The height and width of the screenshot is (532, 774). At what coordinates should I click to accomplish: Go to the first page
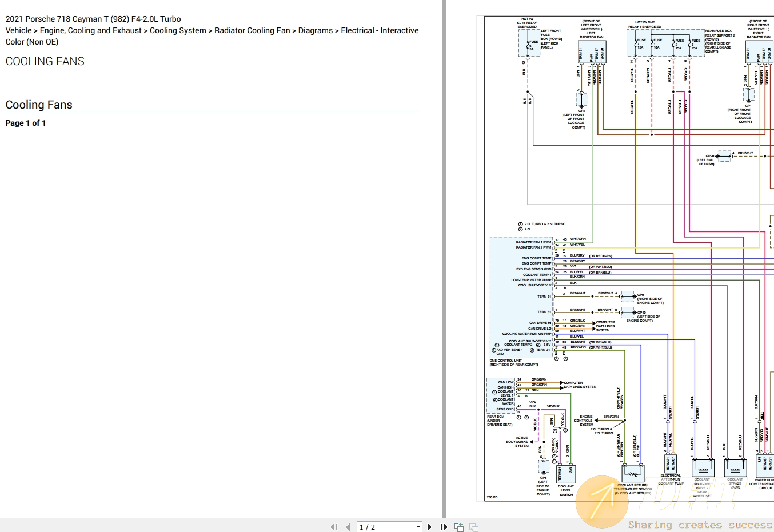point(334,527)
